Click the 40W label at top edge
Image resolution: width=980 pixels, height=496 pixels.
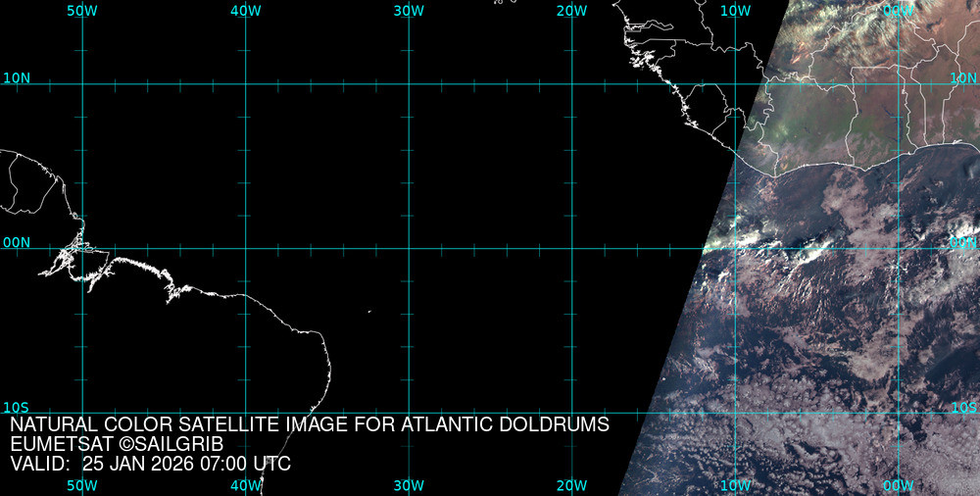(245, 10)
